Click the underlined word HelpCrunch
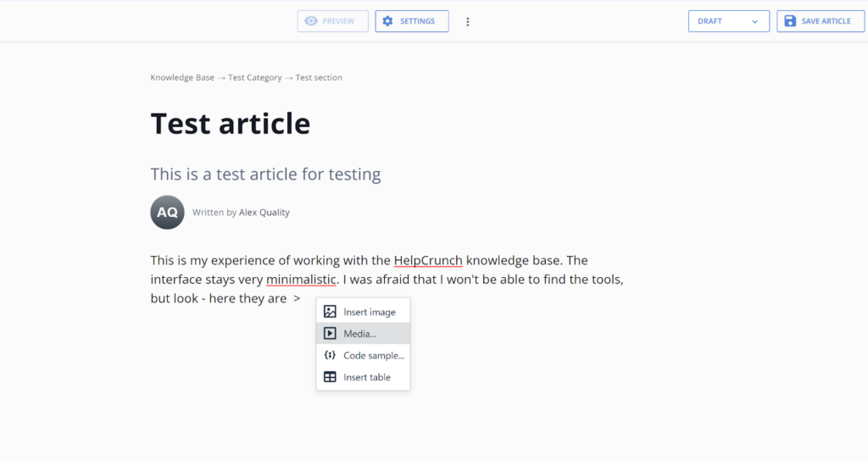This screenshot has height=461, width=868. point(428,260)
